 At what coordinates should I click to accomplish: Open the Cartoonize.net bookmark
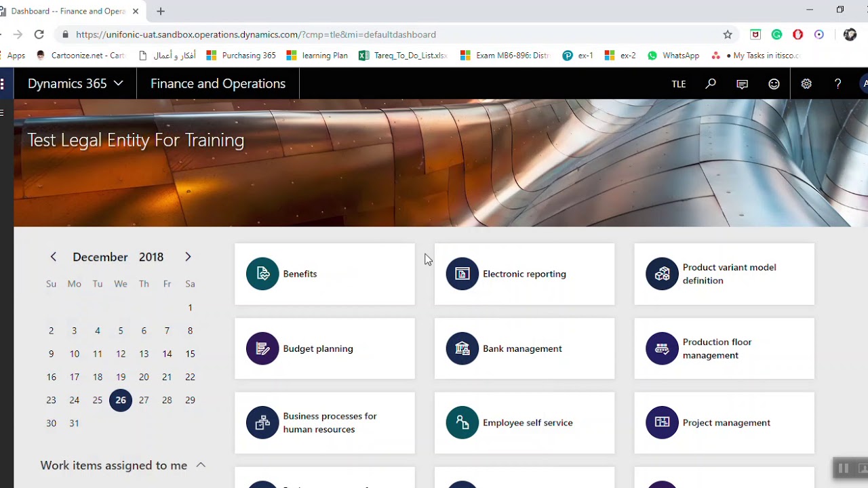(81, 56)
